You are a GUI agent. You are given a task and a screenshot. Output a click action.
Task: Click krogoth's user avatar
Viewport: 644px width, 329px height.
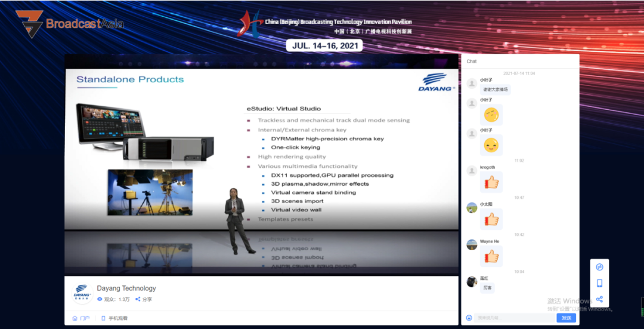point(472,170)
